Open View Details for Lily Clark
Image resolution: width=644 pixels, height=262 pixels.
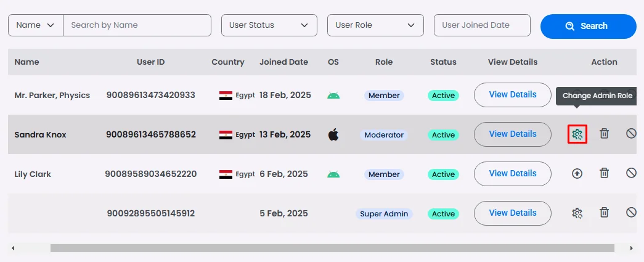coord(512,174)
